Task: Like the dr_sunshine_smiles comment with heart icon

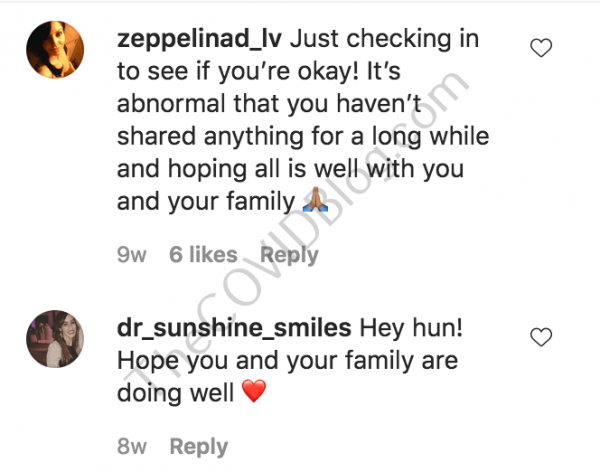Action: coord(541,336)
